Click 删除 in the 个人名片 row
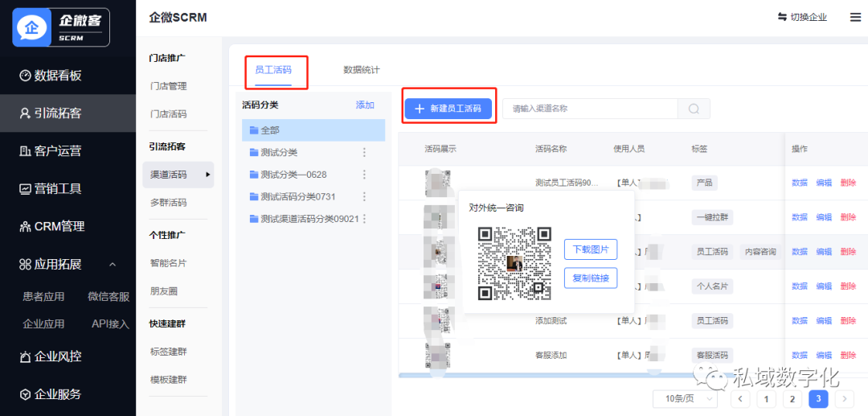This screenshot has height=416, width=868. click(848, 286)
